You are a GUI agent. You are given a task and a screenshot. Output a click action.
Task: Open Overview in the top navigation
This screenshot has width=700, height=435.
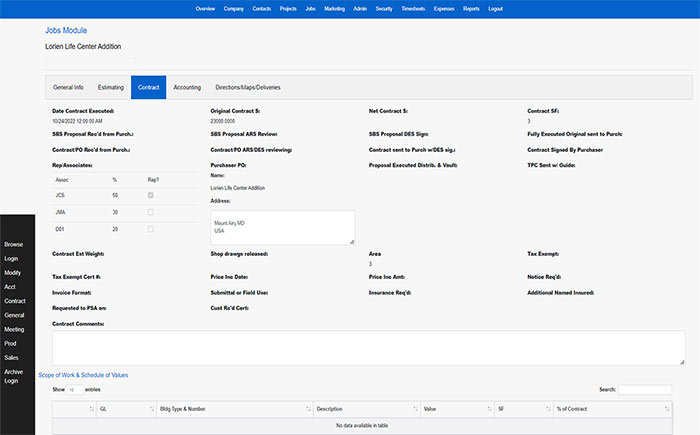point(205,8)
